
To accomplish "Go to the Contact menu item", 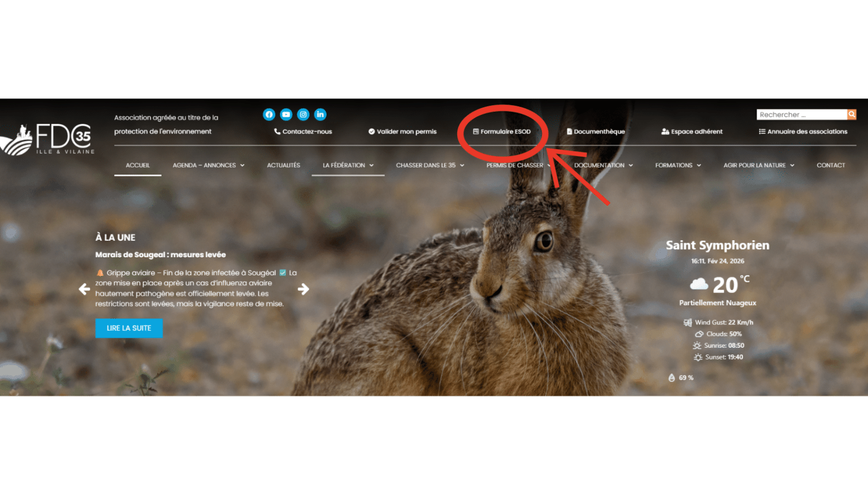I will [x=831, y=166].
